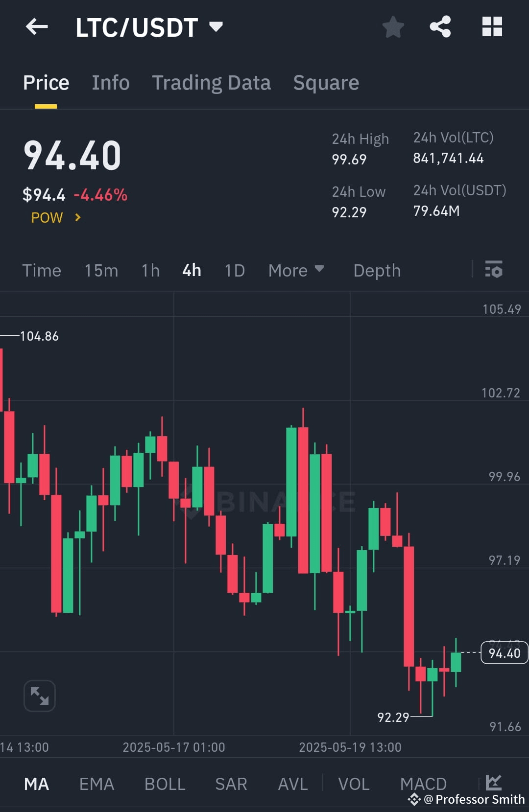Open the share icon for LTC/USDT
This screenshot has width=529, height=812.
click(x=441, y=27)
